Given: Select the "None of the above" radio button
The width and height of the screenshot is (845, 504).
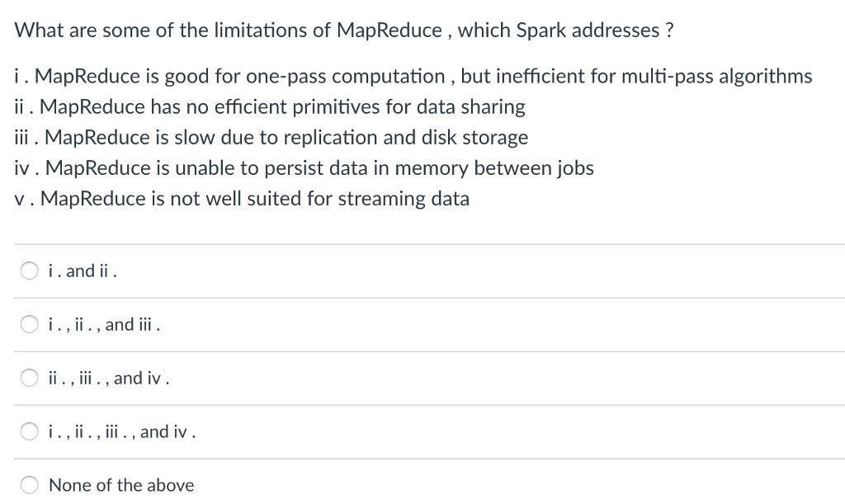Looking at the screenshot, I should pyautogui.click(x=30, y=485).
